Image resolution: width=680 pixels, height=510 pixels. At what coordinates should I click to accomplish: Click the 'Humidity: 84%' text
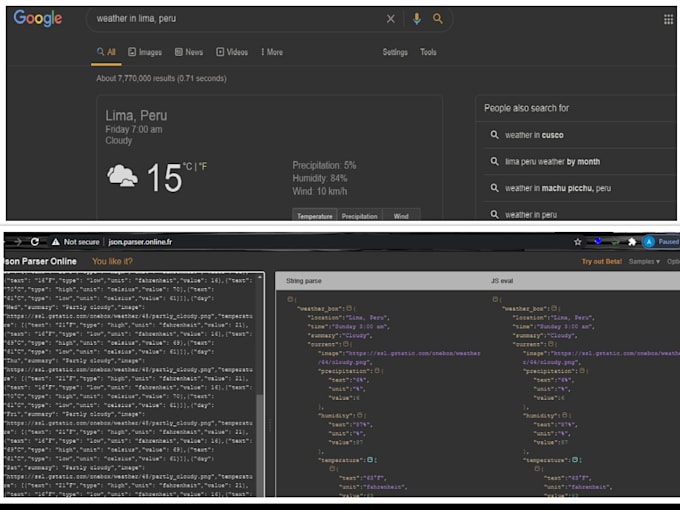tap(320, 178)
